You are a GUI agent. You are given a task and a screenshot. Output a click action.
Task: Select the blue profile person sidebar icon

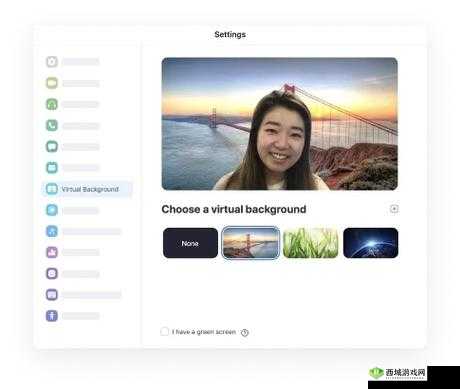(x=52, y=231)
